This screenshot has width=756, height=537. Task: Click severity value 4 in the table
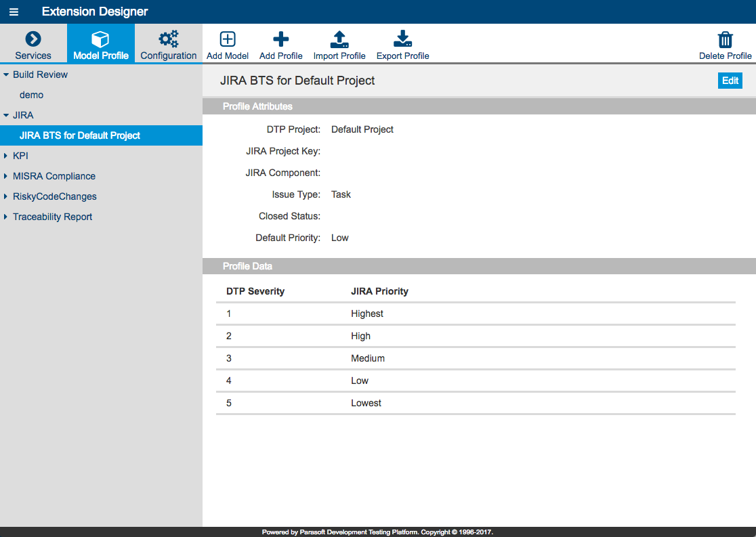pyautogui.click(x=228, y=381)
